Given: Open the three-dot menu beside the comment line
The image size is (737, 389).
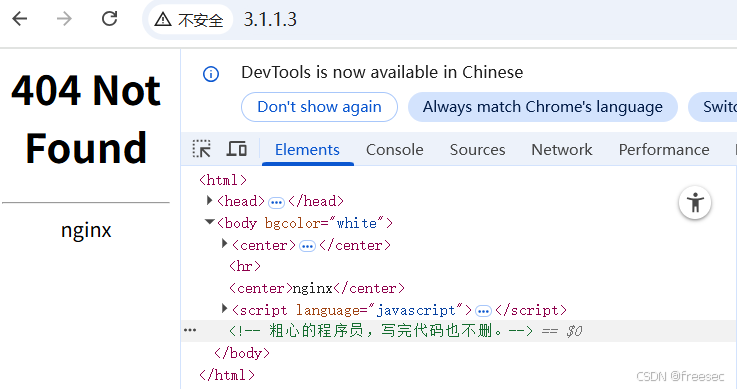Looking at the screenshot, I should (190, 330).
